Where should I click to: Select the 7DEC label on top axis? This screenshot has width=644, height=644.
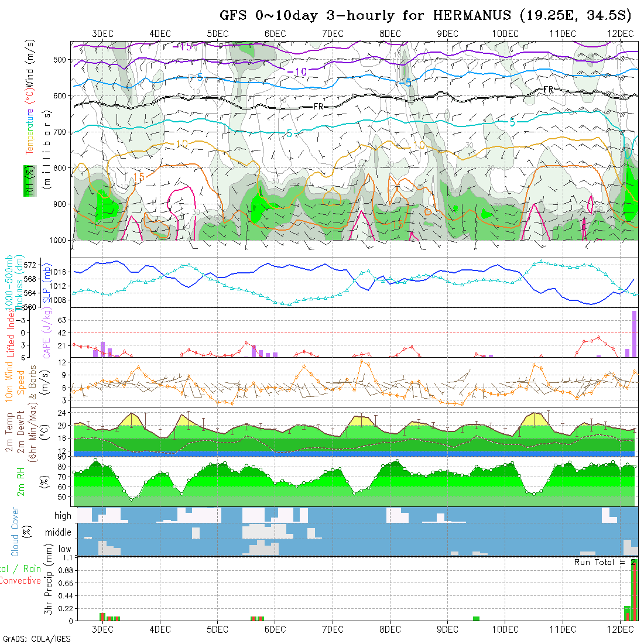point(333,33)
